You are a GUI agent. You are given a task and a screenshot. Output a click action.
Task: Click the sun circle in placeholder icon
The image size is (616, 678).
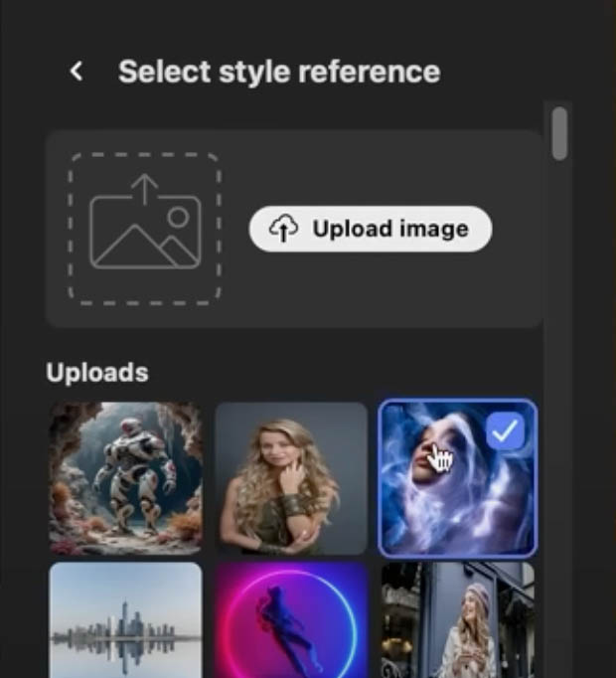tap(178, 217)
